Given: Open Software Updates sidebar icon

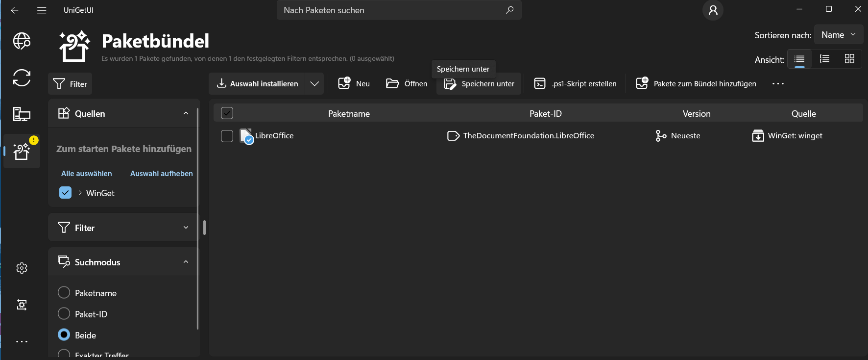Looking at the screenshot, I should coord(22,77).
